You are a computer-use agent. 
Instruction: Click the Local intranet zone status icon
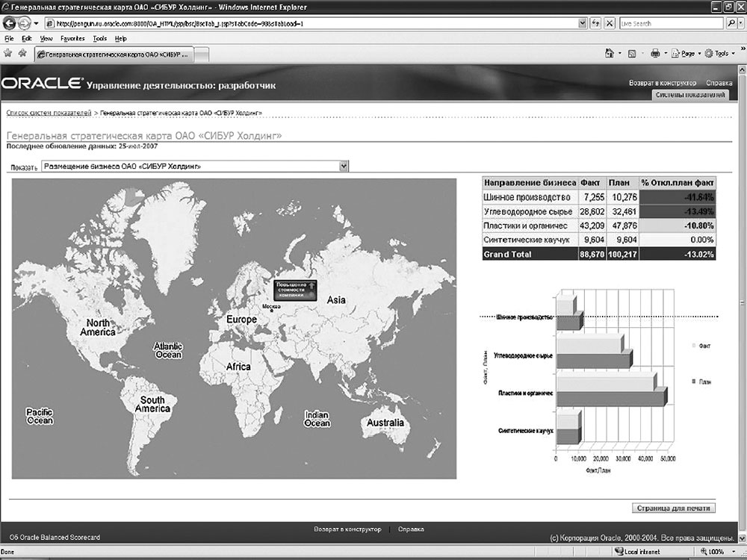pyautogui.click(x=619, y=552)
